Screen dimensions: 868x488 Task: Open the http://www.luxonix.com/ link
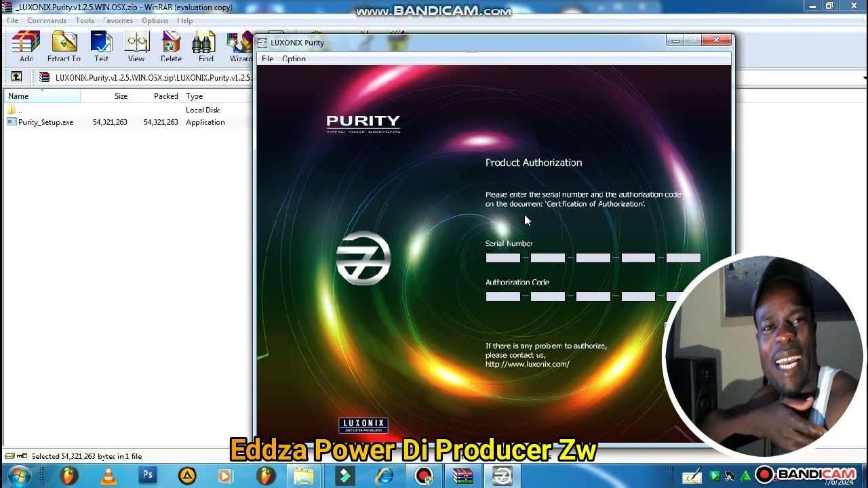click(x=527, y=364)
